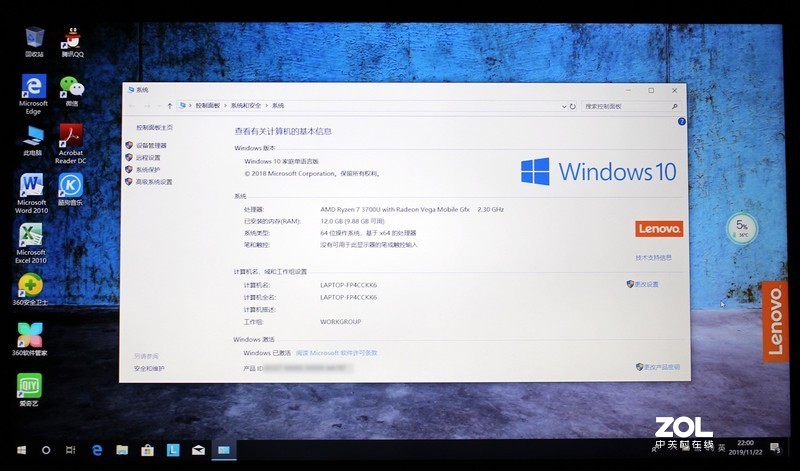Select 控制面板 in the address breadcrumb
The image size is (800, 471).
pyautogui.click(x=208, y=106)
